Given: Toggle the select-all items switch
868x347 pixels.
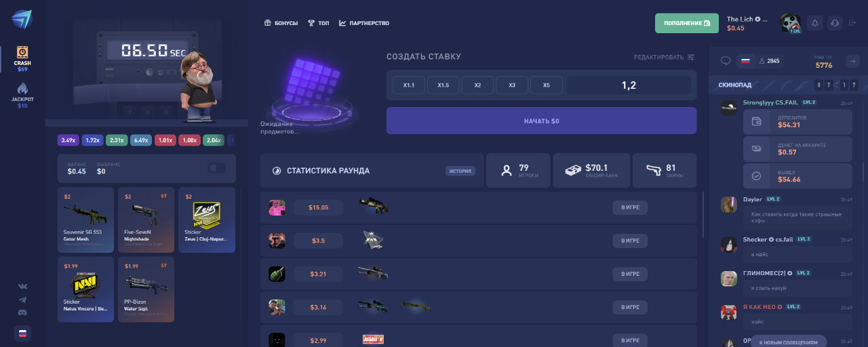Looking at the screenshot, I should (217, 167).
